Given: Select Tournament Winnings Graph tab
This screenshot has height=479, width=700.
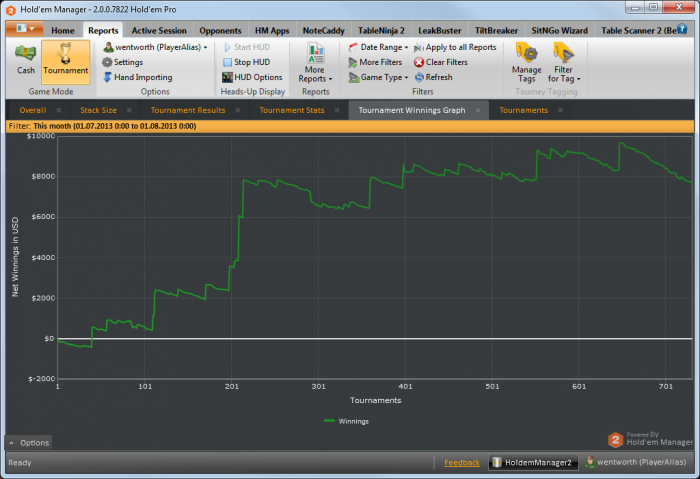Looking at the screenshot, I should 412,110.
